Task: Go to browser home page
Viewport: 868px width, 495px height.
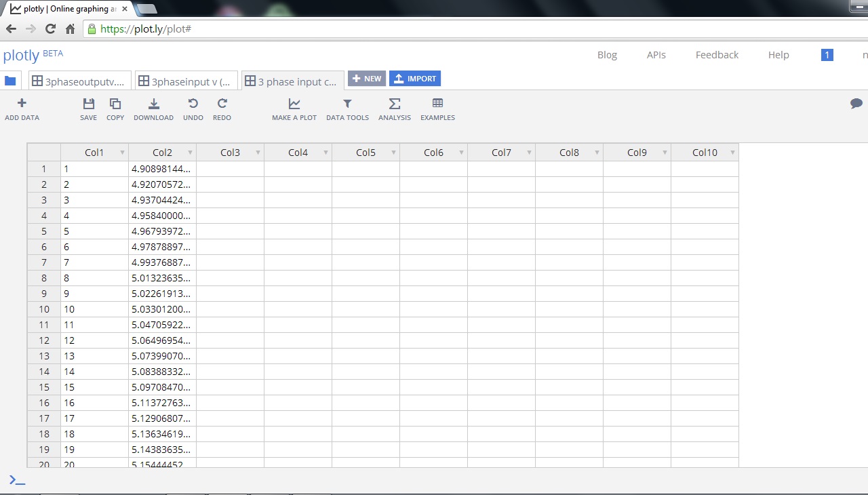Action: pos(70,29)
